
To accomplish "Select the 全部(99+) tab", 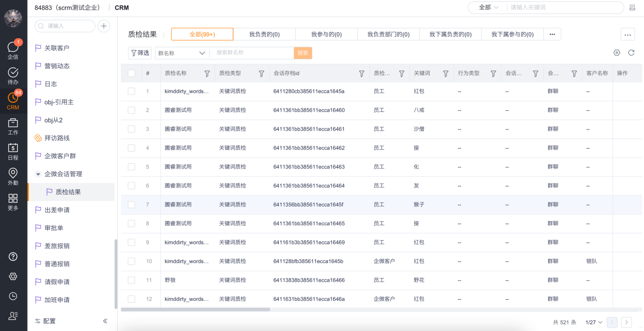I will 202,34.
